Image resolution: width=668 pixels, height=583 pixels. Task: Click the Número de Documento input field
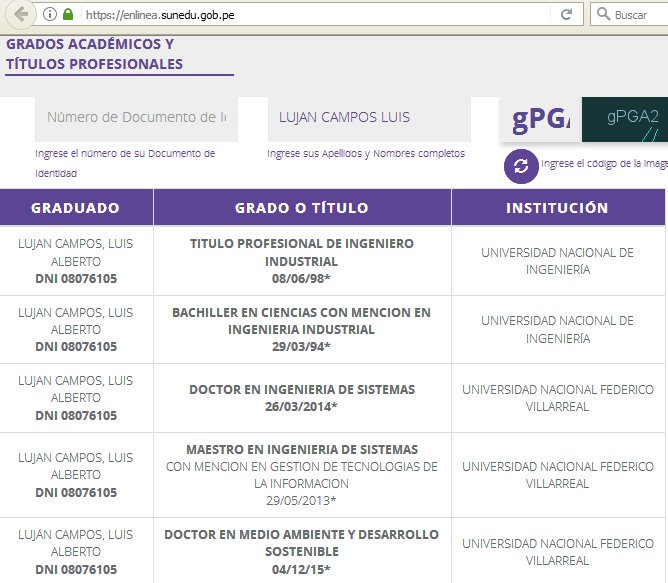tap(136, 119)
